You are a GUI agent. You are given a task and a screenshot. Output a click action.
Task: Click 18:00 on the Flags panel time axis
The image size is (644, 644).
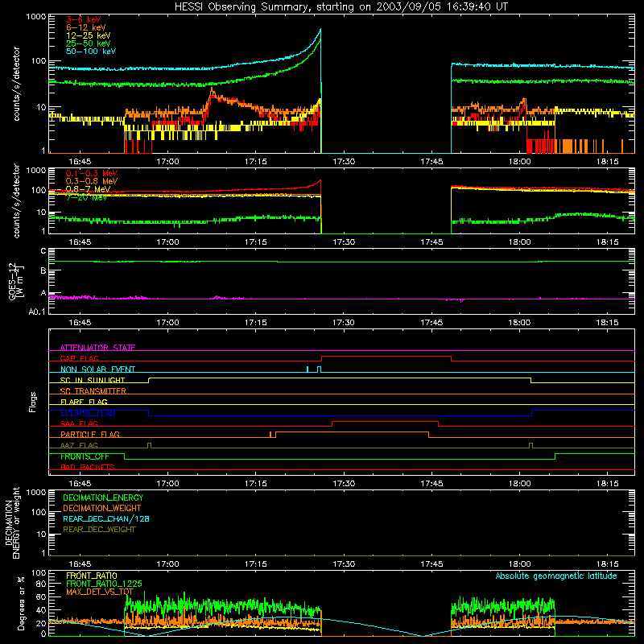pyautogui.click(x=519, y=484)
